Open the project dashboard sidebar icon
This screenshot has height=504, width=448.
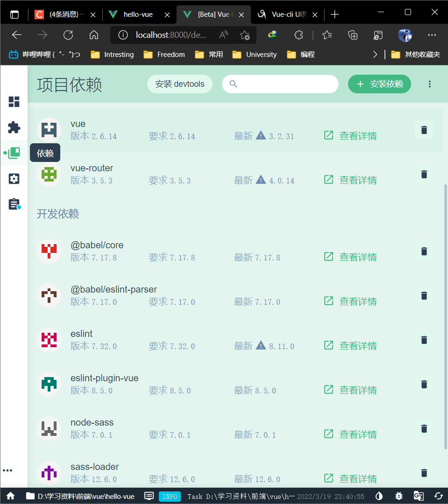14,102
